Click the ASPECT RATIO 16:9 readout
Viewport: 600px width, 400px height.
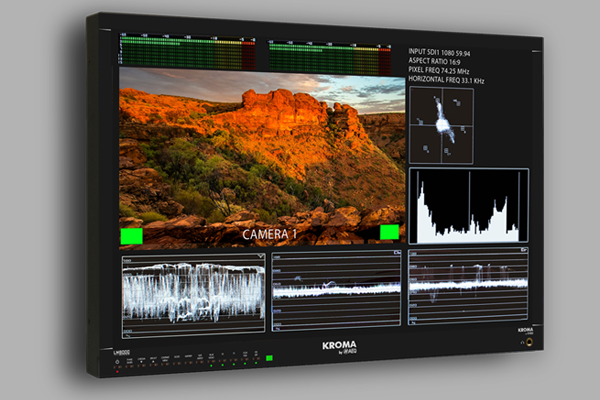441,60
